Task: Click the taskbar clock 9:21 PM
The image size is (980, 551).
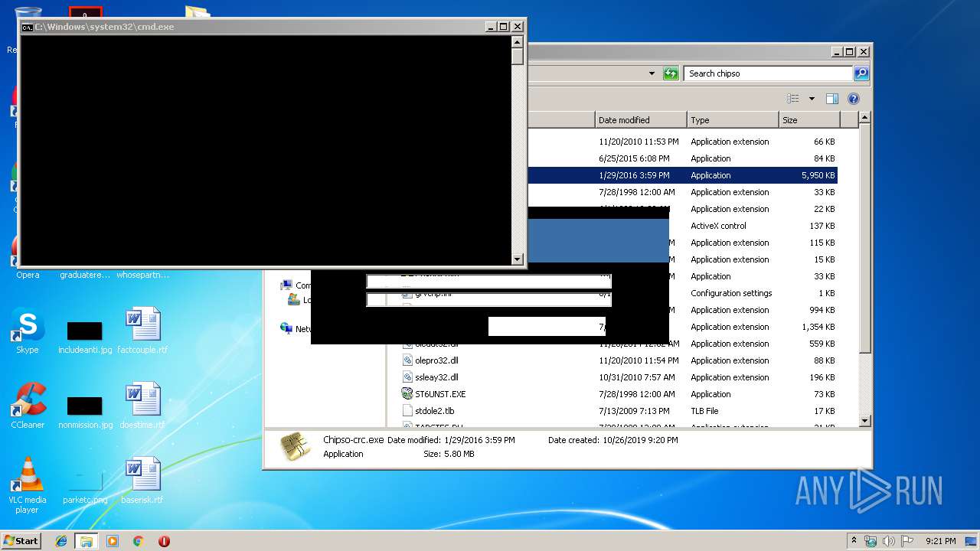Action: click(x=940, y=541)
